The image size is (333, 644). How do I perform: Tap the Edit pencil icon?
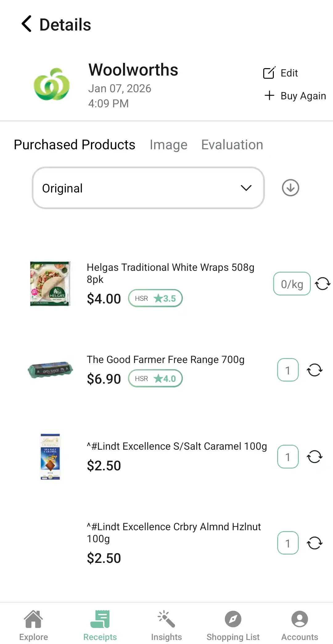click(x=269, y=73)
